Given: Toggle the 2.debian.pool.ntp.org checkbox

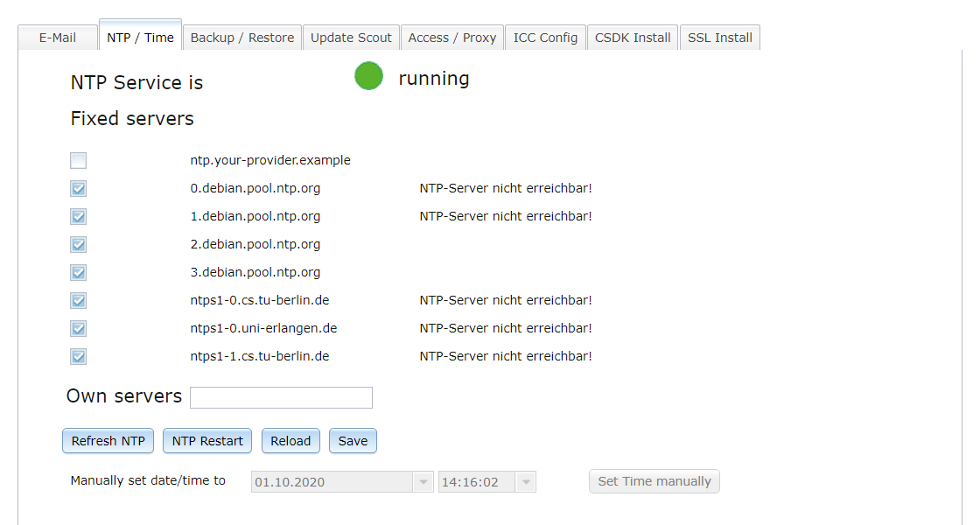Looking at the screenshot, I should [x=79, y=245].
